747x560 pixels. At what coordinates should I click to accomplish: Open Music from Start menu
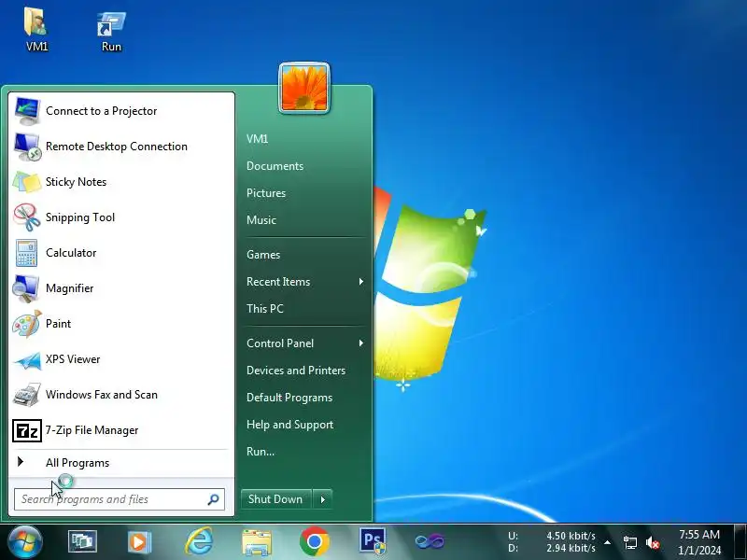point(261,220)
